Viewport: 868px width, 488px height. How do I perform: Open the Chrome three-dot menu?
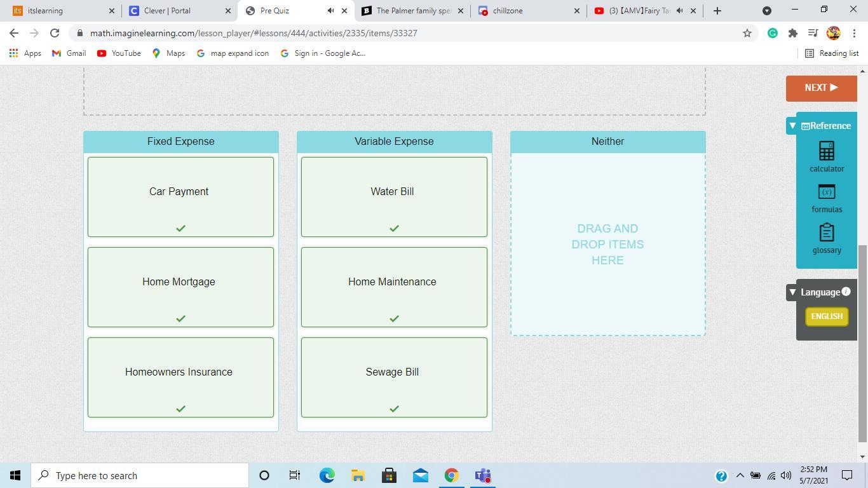(853, 33)
